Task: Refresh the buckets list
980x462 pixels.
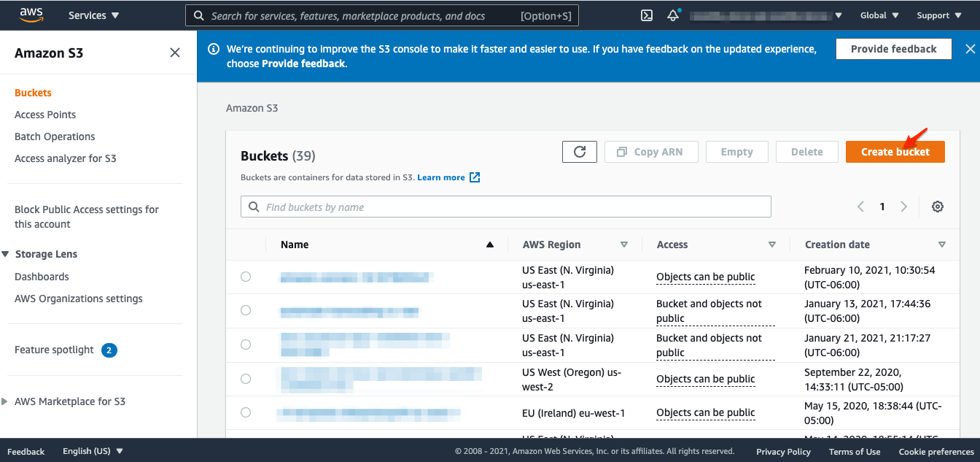Action: (580, 152)
